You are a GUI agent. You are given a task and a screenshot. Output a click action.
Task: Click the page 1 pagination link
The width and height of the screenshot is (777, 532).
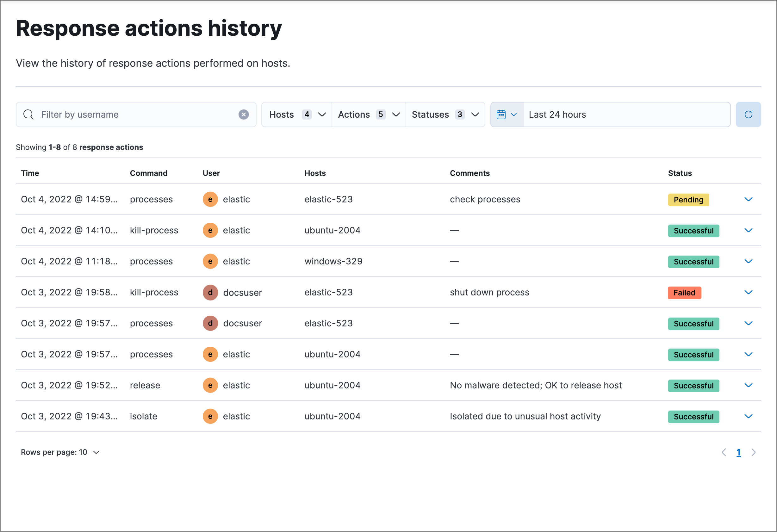click(739, 452)
